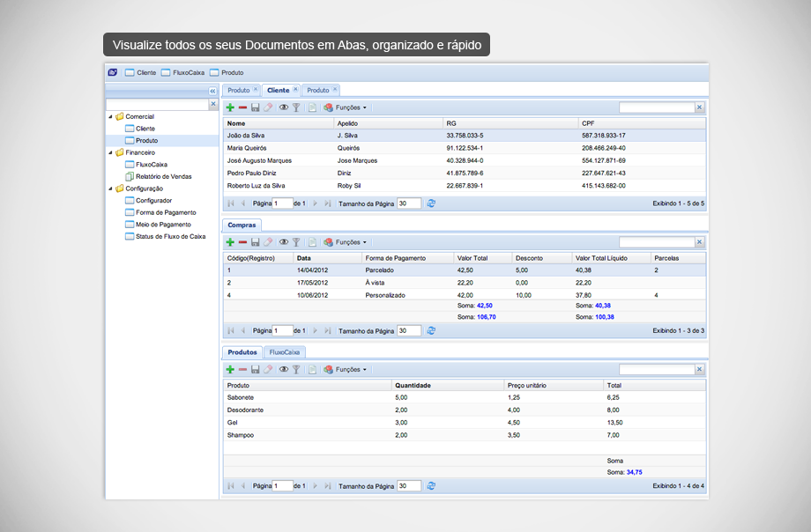This screenshot has height=532, width=811.
Task: Click the document icon in Produtos toolbar
Action: click(312, 370)
